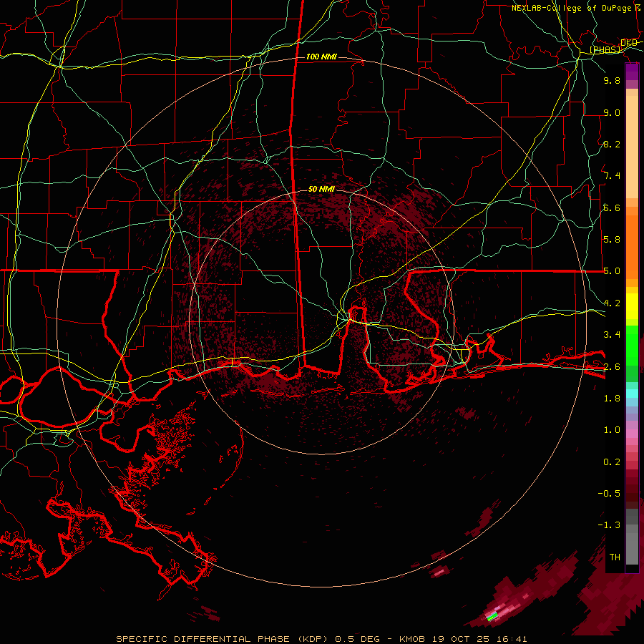The image size is (644, 644).
Task: Pick the bright green color bar segment
Action: pyautogui.click(x=632, y=345)
